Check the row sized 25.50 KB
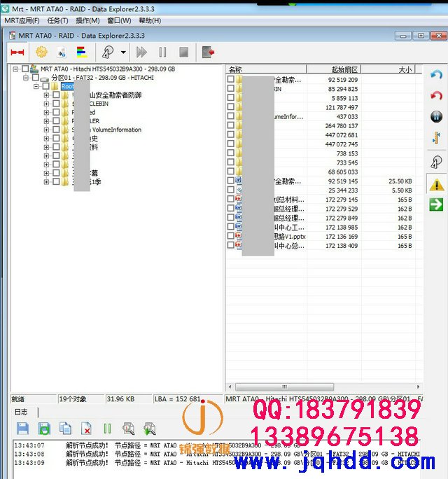The width and height of the screenshot is (448, 479). [231, 181]
